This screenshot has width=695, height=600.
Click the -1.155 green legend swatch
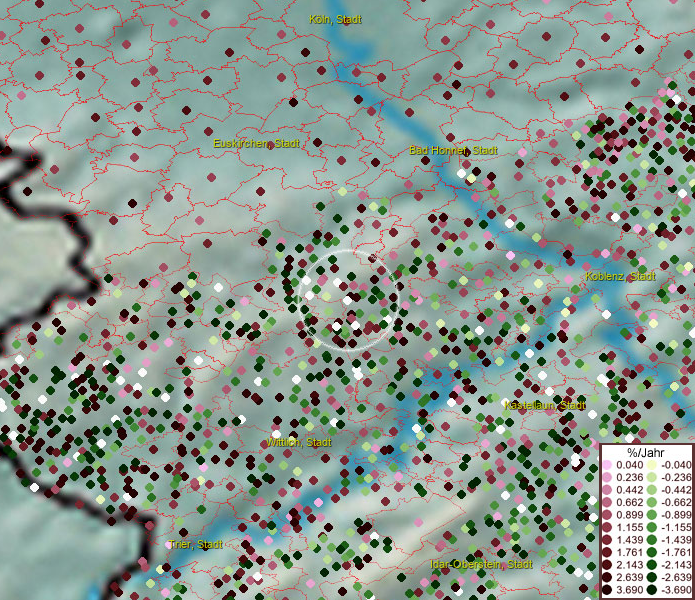[x=652, y=528]
